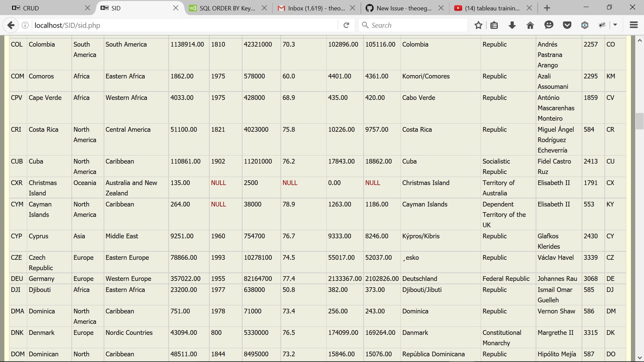Reload the current page
This screenshot has height=362, width=644.
(x=346, y=25)
